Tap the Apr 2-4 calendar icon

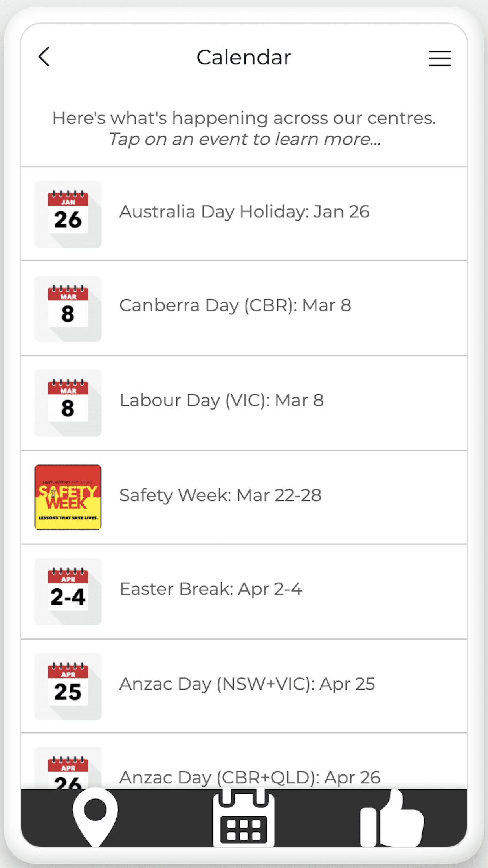click(x=68, y=592)
